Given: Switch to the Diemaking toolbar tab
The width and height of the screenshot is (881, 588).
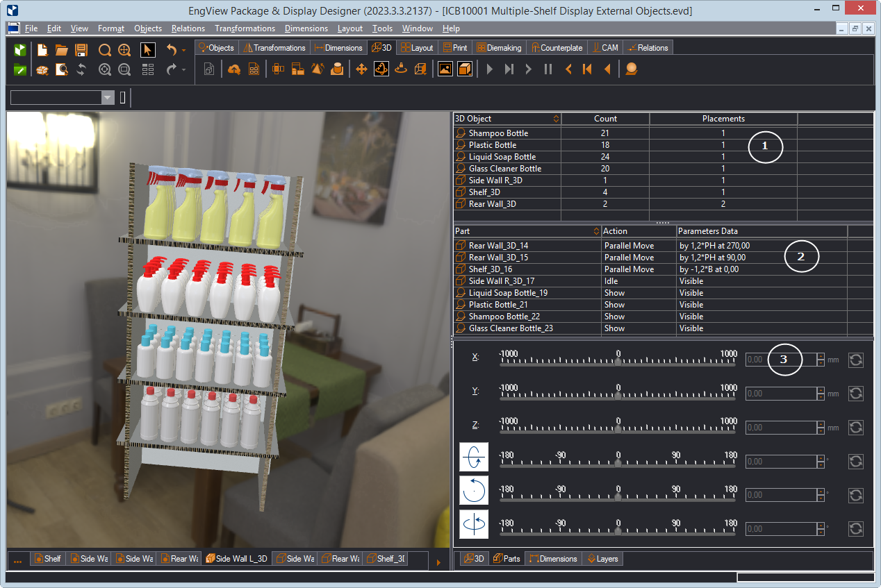Looking at the screenshot, I should [500, 48].
